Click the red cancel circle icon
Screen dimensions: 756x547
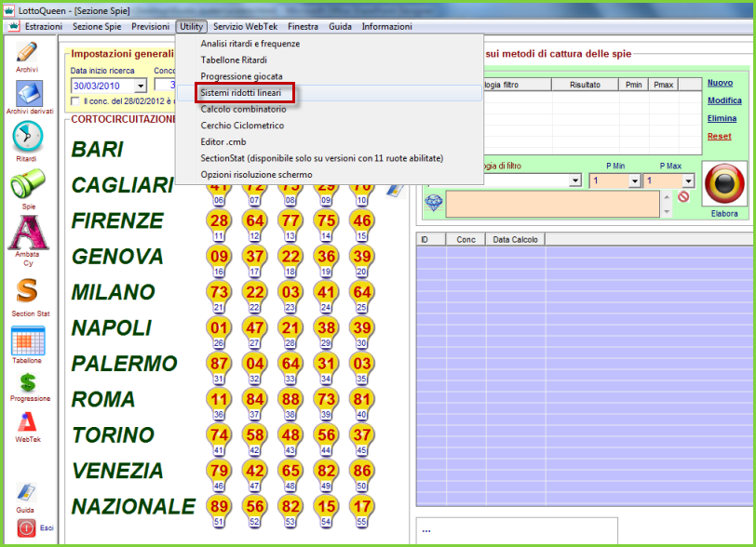tap(683, 196)
